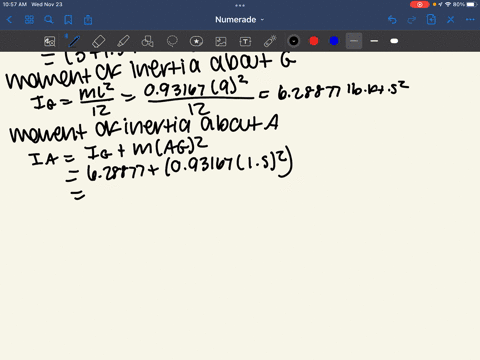Redo the last action
The width and height of the screenshot is (480, 360).
point(412,20)
